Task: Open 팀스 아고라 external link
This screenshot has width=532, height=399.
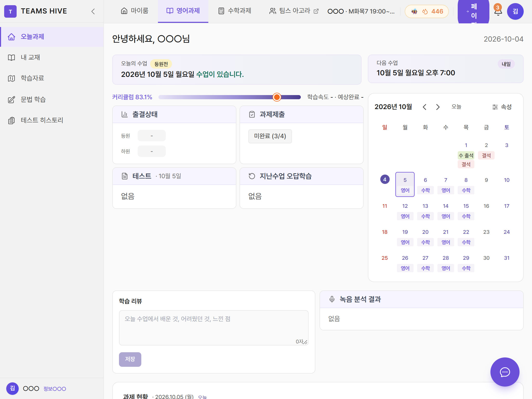Action: click(x=294, y=11)
